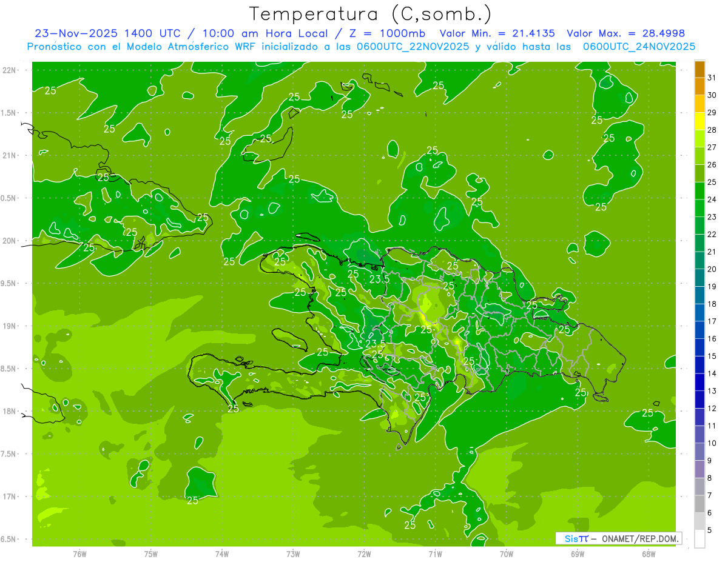Click the 74W longitude axis label

coord(222,554)
